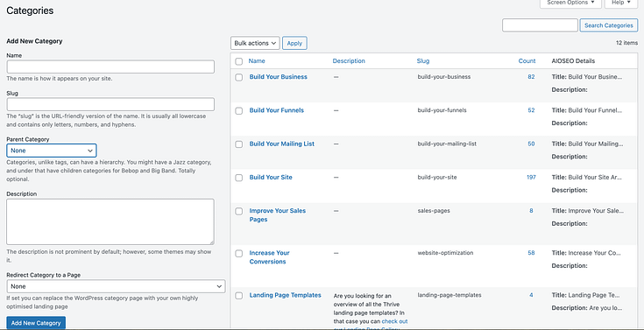
Task: Open Redirect Category to a Page dropdown
Action: (x=116, y=286)
